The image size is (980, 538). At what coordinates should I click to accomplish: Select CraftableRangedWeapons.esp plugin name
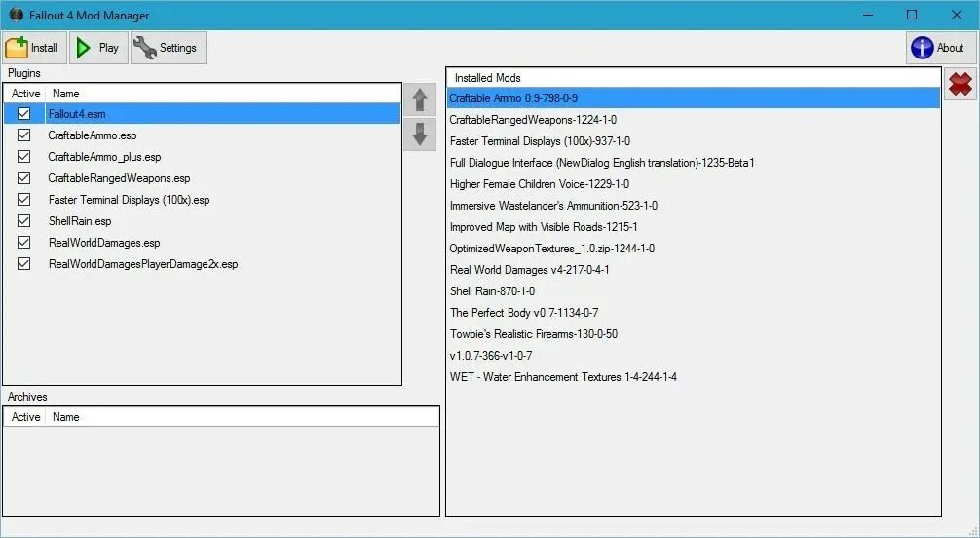click(120, 178)
